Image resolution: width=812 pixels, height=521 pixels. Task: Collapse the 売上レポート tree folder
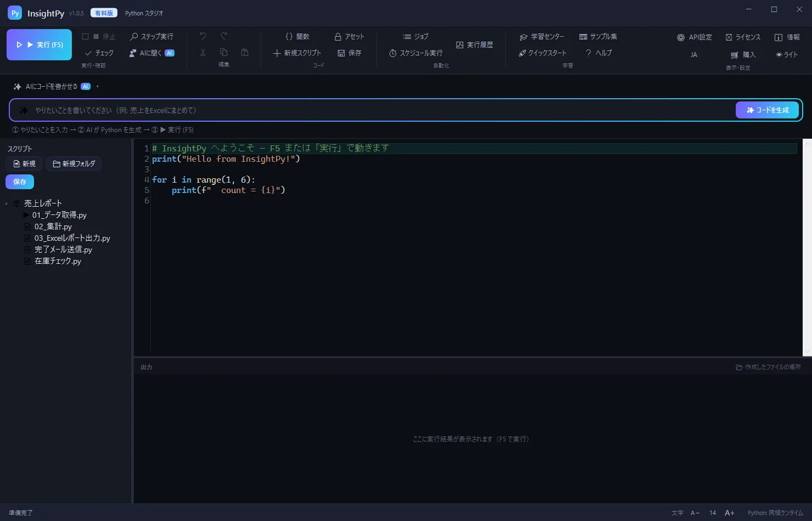pos(6,203)
